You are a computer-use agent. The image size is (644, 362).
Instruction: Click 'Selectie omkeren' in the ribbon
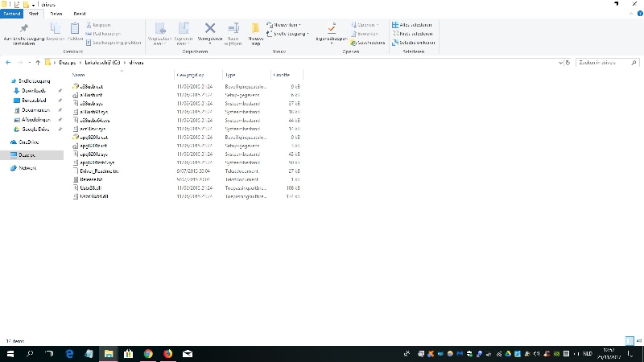414,43
